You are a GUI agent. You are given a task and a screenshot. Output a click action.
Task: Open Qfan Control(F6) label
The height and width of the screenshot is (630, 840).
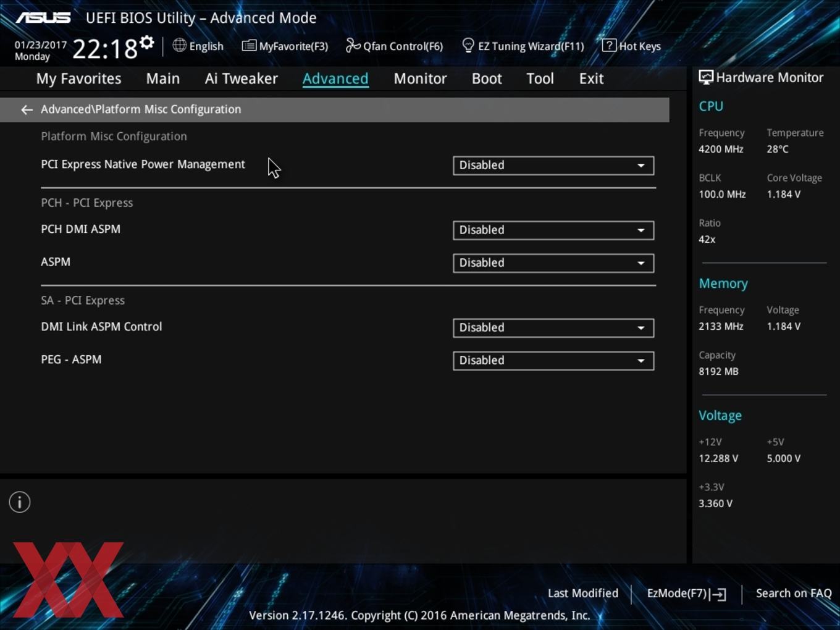click(403, 46)
